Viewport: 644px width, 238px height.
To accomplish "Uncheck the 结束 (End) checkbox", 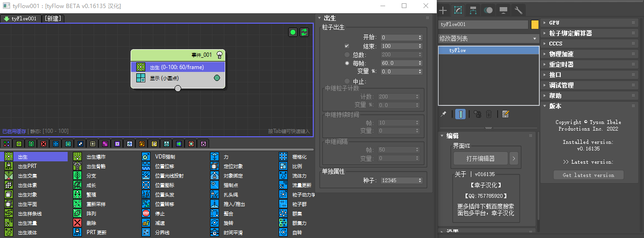I will [347, 46].
